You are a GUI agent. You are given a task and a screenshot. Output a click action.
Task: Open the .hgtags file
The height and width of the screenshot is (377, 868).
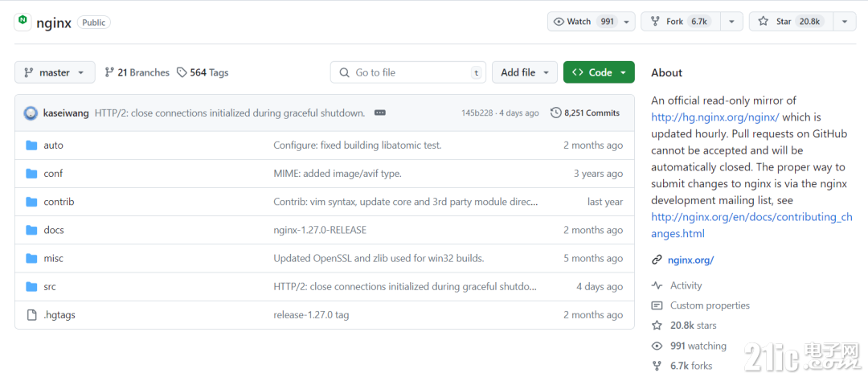pyautogui.click(x=59, y=315)
